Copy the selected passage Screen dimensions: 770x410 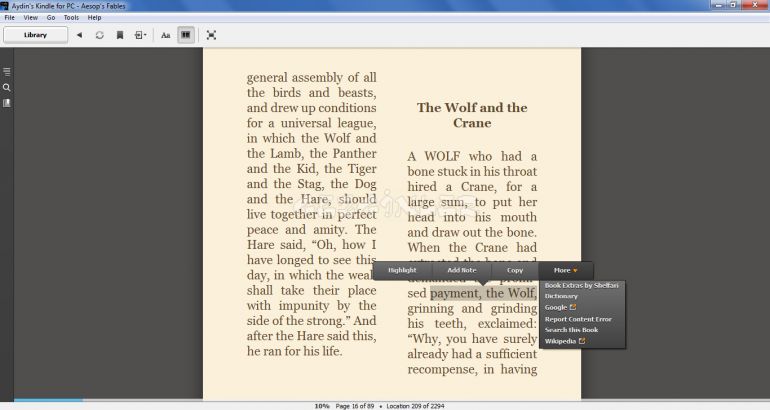(515, 271)
